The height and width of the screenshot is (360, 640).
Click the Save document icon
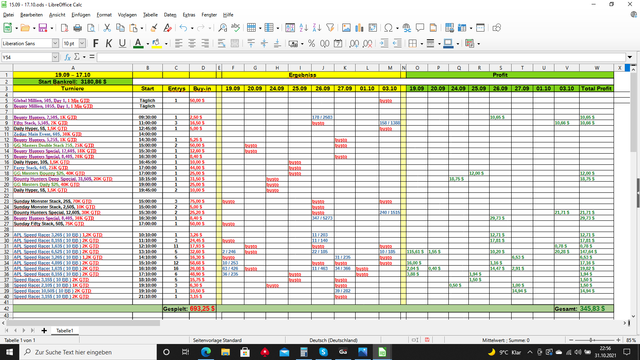pos(42,28)
